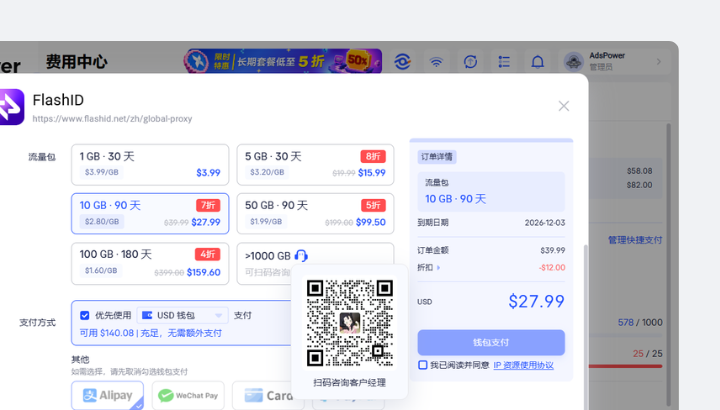Click the red 25 / 25 usage progress bar
This screenshot has height=410, width=720.
[x=625, y=366]
